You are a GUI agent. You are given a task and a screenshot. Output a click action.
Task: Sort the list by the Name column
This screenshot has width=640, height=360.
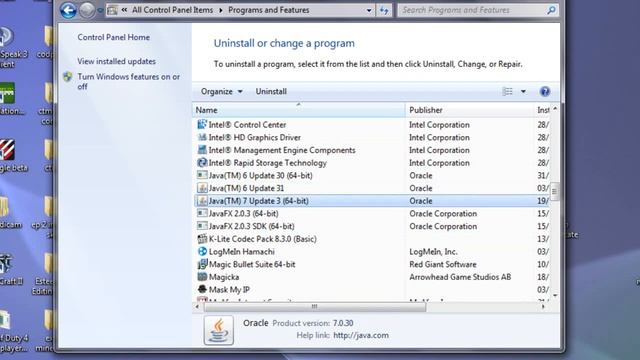tap(299, 110)
